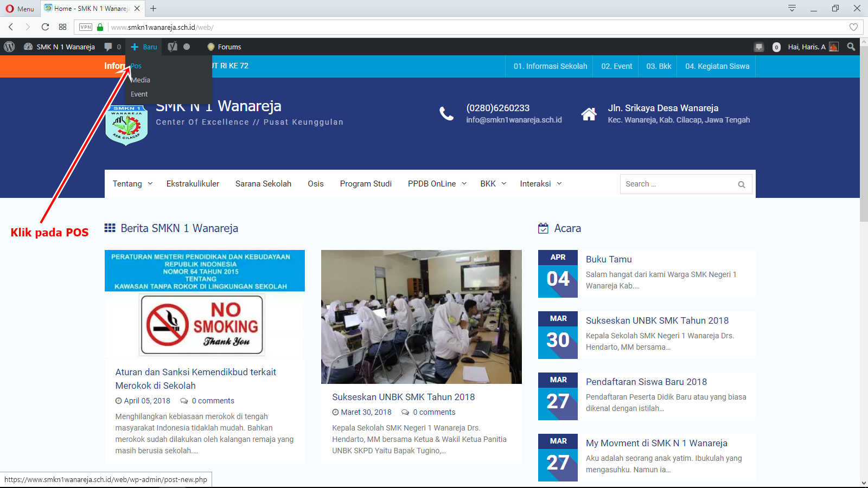
Task: Open My Movment di SMK N 1 Wanareja
Action: [x=656, y=443]
